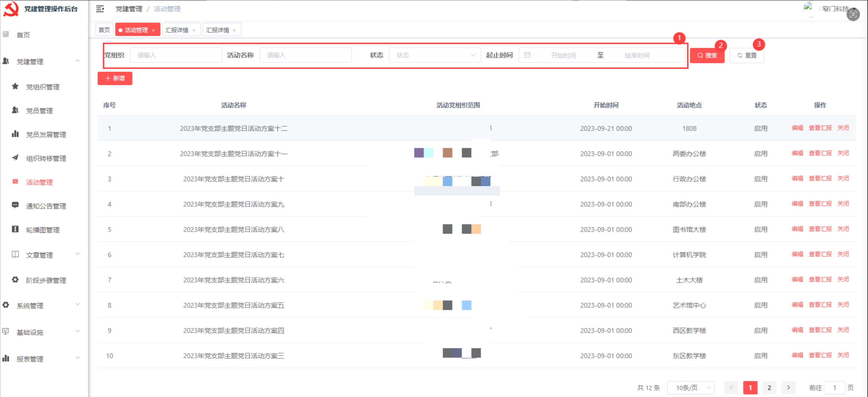Open 轮播图管理 in the sidebar
Image resolution: width=868 pixels, height=397 pixels.
tap(43, 230)
